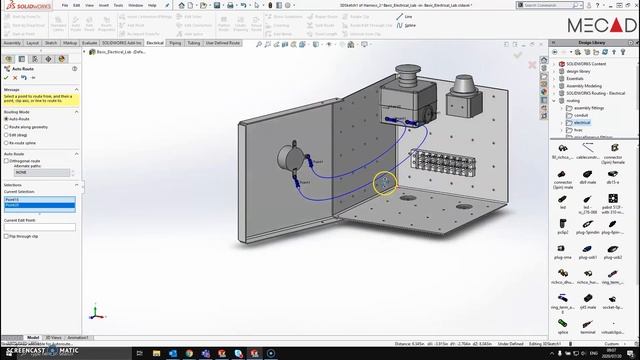This screenshot has width=640, height=360.
Task: Click the Undo icon in top toolbar
Action: coord(244,5)
